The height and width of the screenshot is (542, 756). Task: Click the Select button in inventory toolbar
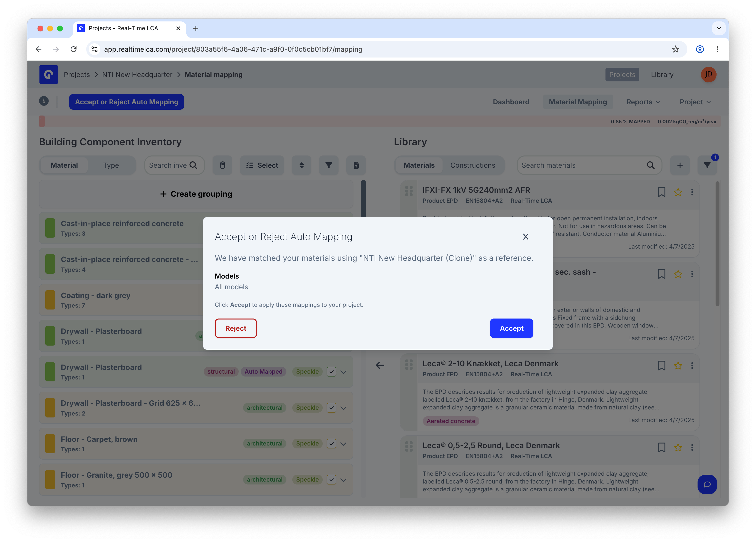pyautogui.click(x=262, y=165)
